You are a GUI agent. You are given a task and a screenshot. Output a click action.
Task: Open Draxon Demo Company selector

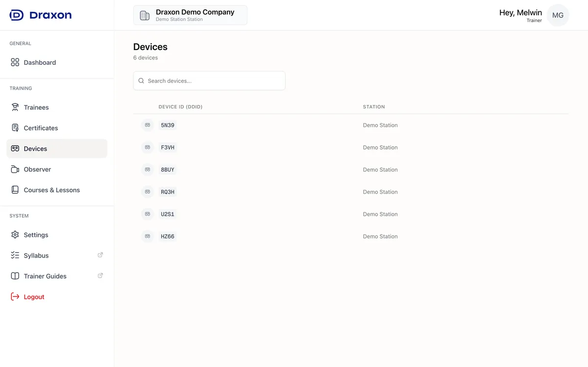point(190,15)
